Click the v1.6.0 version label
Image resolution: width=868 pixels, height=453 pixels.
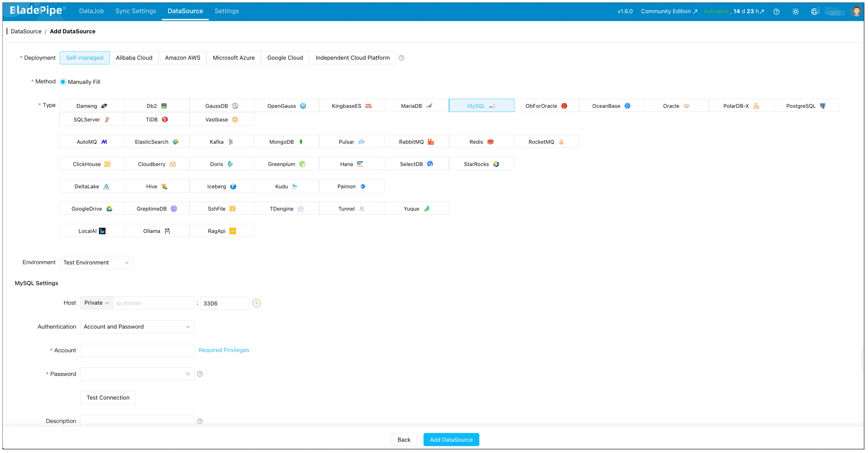coord(625,11)
